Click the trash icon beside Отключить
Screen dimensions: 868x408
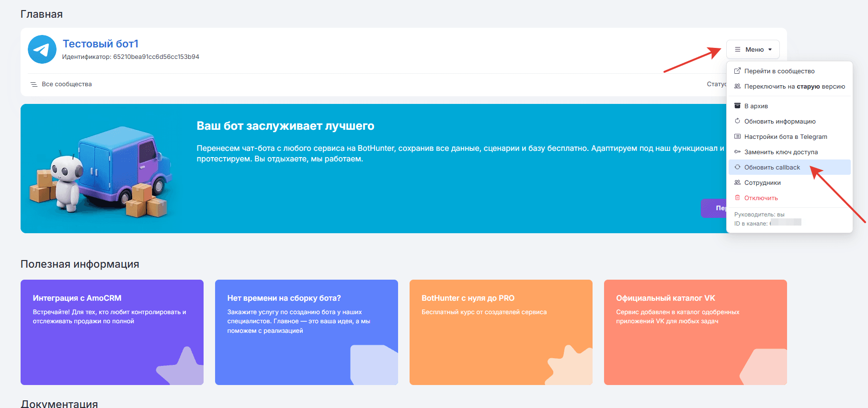(x=738, y=198)
